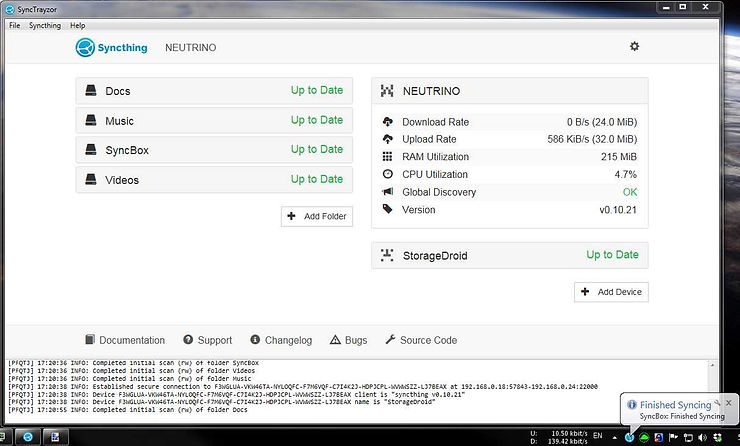Click the SyncBox folder drive icon
The width and height of the screenshot is (740, 446).
(91, 150)
